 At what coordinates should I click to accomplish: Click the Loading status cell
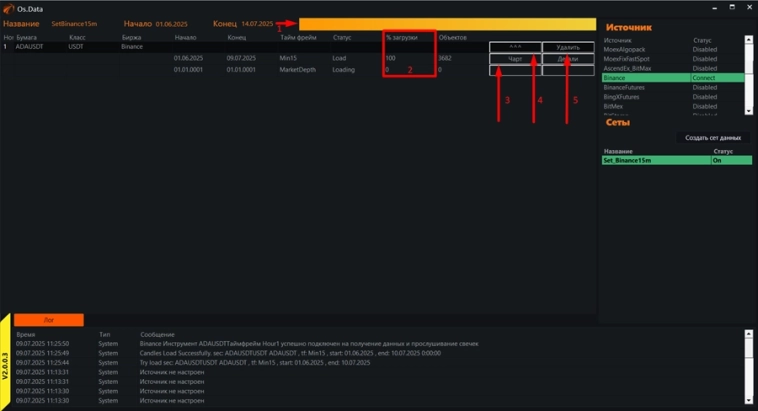(343, 70)
